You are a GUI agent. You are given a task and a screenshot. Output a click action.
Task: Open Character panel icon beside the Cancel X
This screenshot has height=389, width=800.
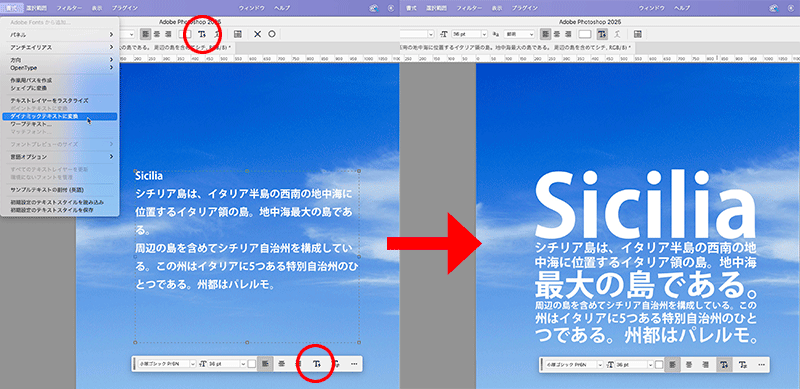click(x=237, y=34)
